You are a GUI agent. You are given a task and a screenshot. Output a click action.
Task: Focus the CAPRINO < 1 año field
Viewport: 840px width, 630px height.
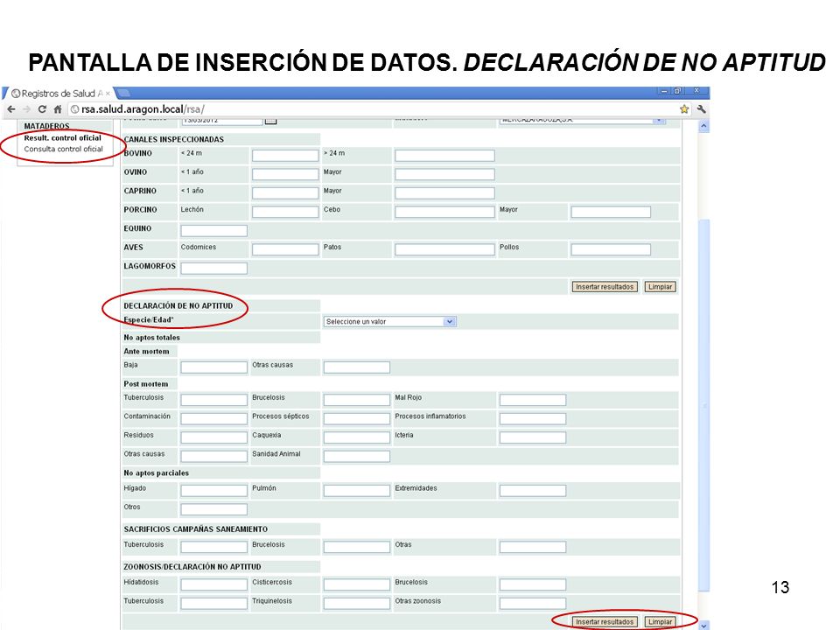285,192
